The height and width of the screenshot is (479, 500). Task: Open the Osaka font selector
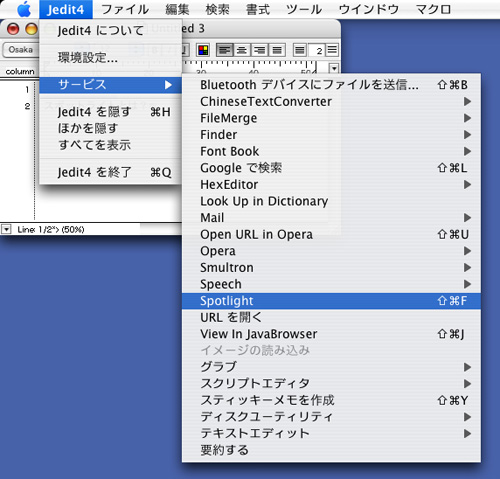21,50
